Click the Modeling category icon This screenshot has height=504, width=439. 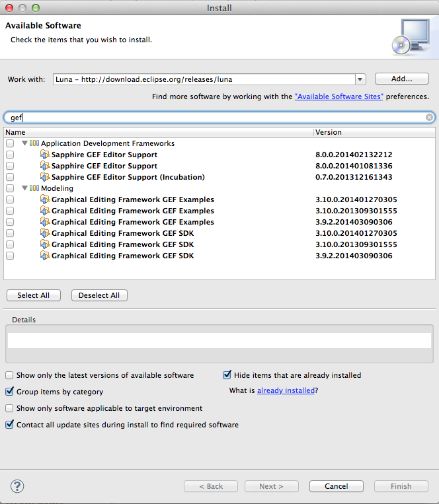tap(34, 188)
